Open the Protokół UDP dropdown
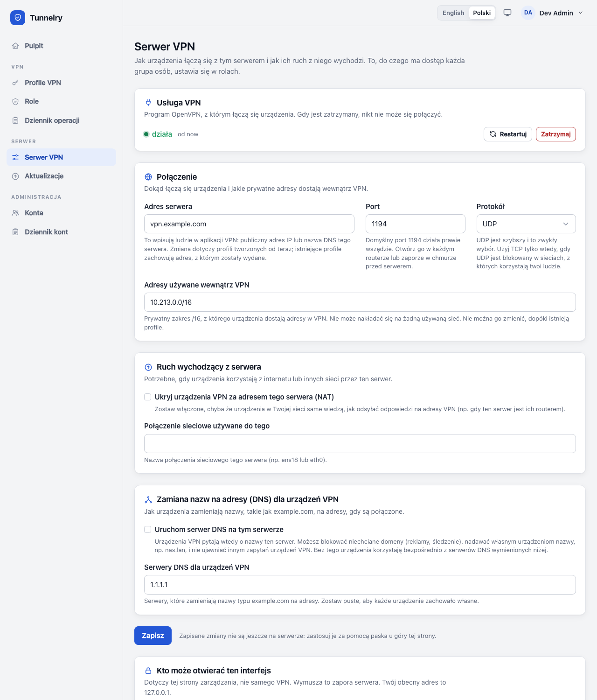The width and height of the screenshot is (597, 700). point(526,224)
